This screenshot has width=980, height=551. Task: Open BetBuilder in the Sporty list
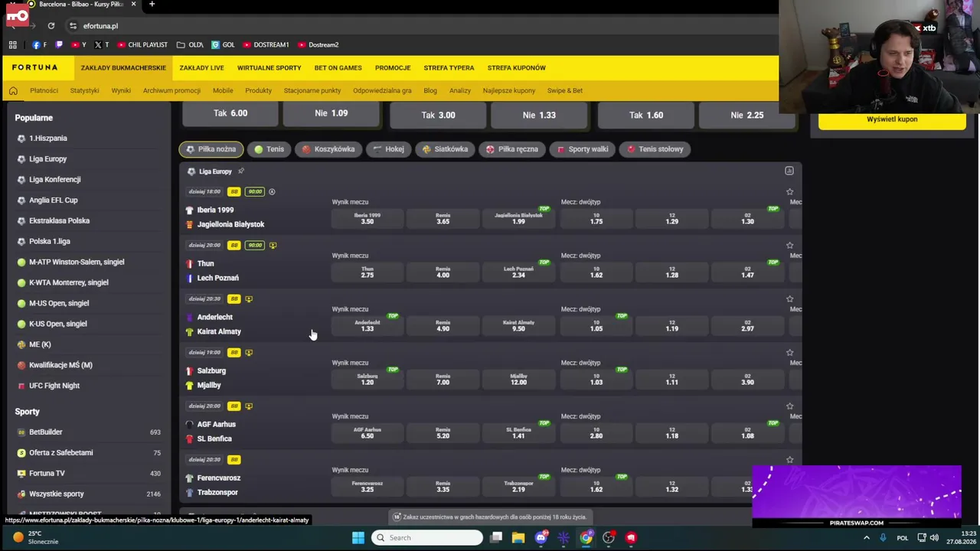point(45,432)
